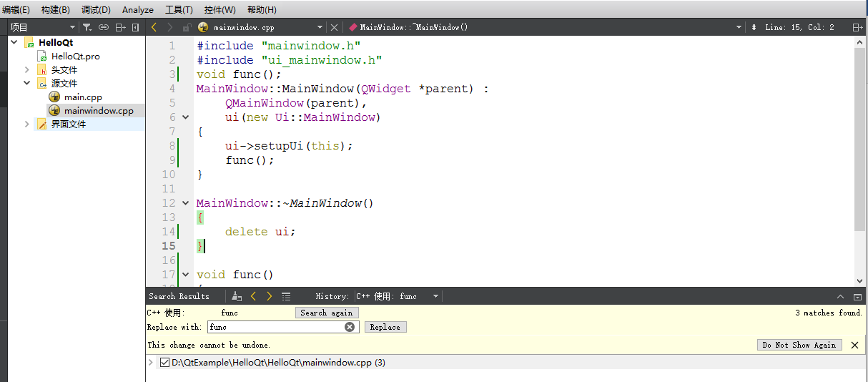Toggle synchronize with editor link icon
868x382 pixels.
(104, 27)
